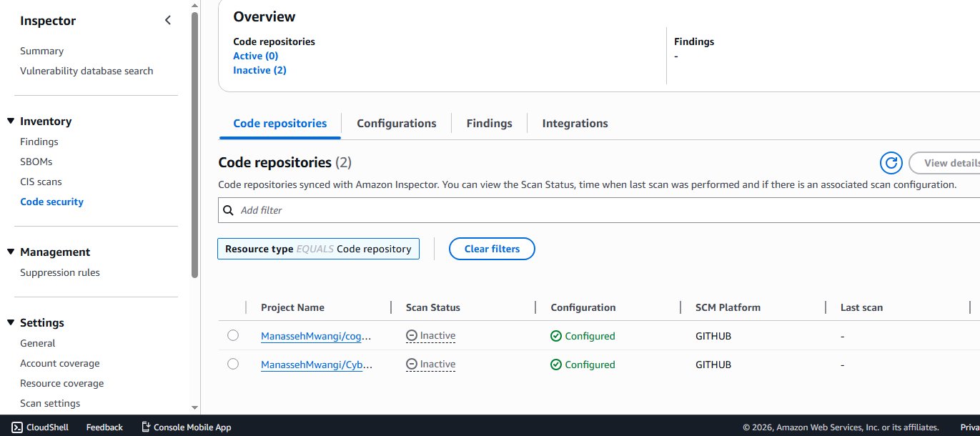Refresh the code repositories list

pos(891,163)
